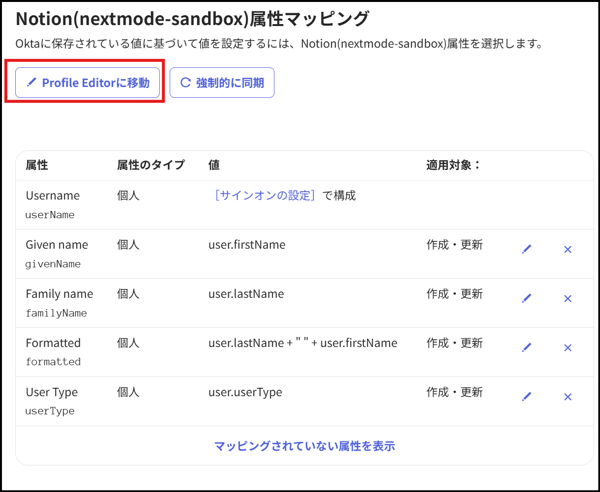
Task: Edit the User Type attribute mapping
Action: click(527, 396)
